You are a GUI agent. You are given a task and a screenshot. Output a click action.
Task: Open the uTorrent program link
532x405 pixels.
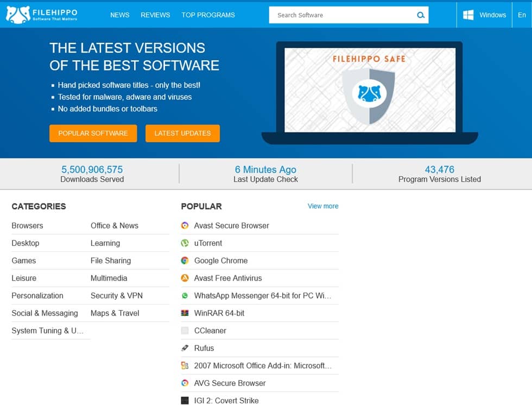tap(208, 243)
